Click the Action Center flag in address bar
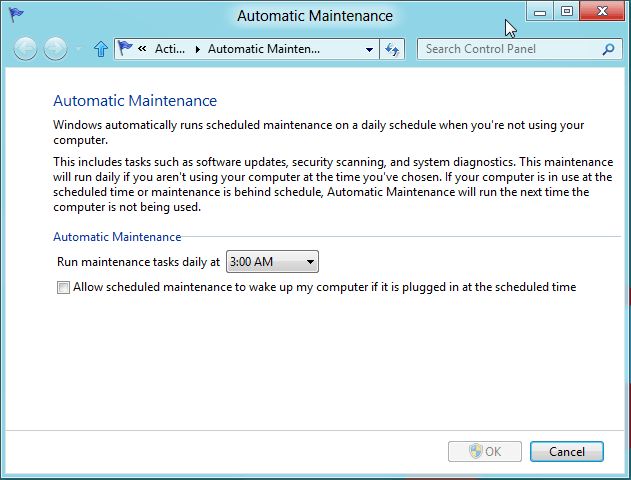Screen dimensions: 631x480 (126, 49)
